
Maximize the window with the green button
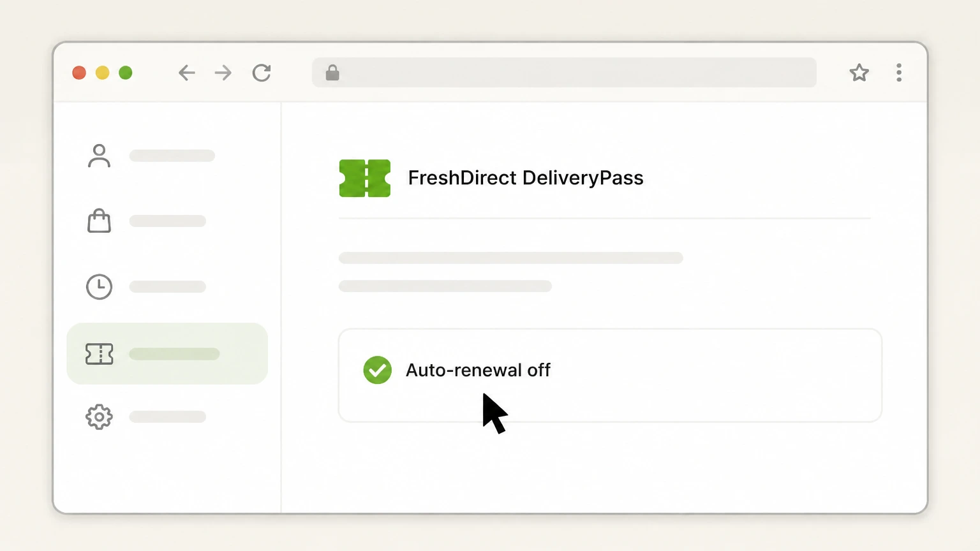pyautogui.click(x=126, y=73)
